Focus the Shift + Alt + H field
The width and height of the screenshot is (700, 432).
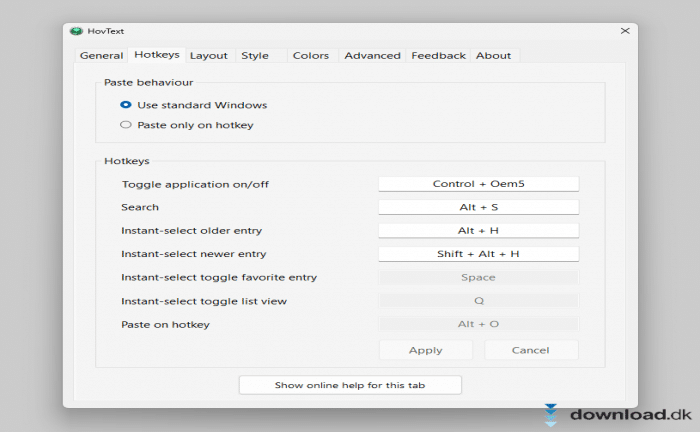coord(479,254)
